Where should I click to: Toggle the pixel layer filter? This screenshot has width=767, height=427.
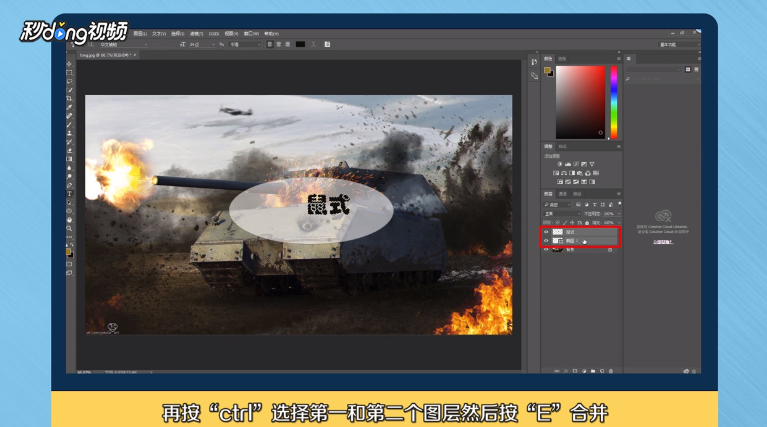578,204
